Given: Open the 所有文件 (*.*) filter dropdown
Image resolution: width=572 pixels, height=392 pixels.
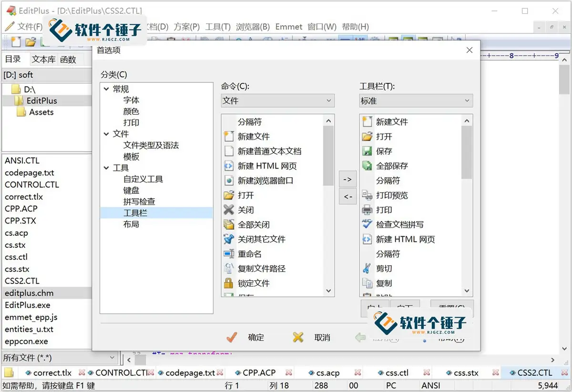Looking at the screenshot, I should click(60, 358).
